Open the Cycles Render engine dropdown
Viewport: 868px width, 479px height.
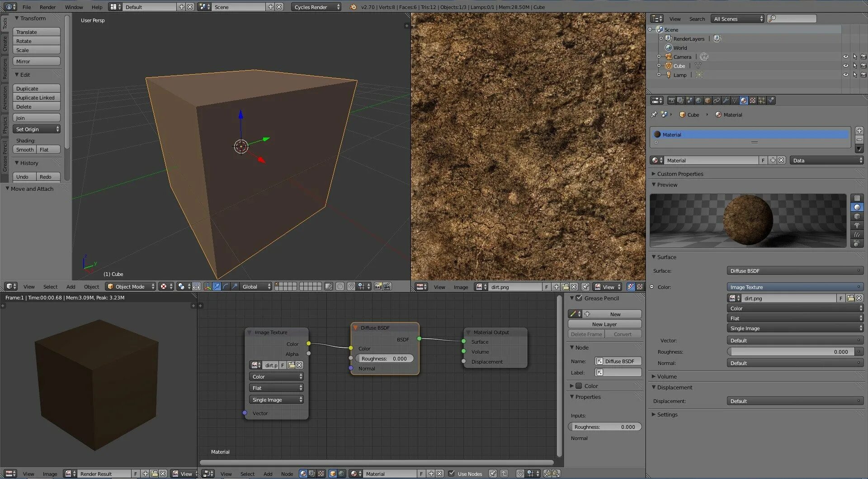[316, 7]
